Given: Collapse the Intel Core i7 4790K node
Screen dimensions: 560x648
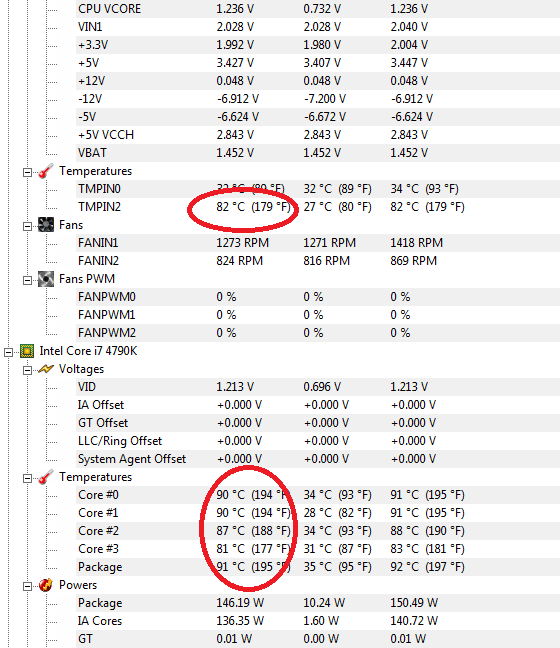Looking at the screenshot, I should 8,352.
